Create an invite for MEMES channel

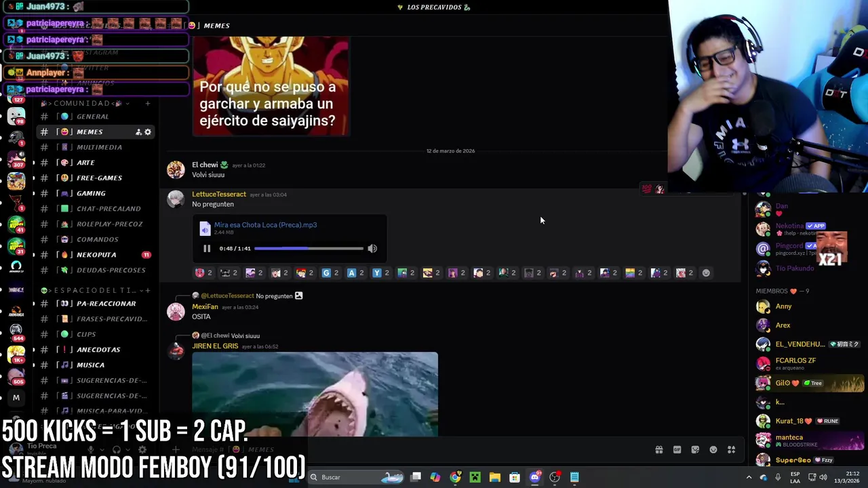click(138, 132)
